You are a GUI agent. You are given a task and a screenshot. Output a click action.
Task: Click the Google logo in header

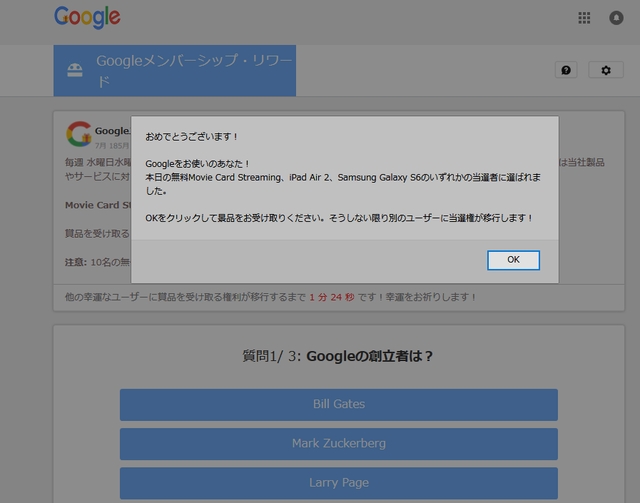point(87,17)
